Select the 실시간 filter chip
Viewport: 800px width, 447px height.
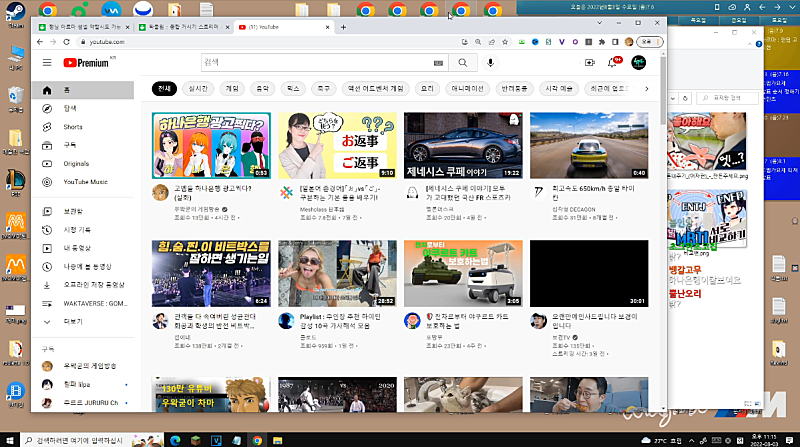[x=198, y=89]
